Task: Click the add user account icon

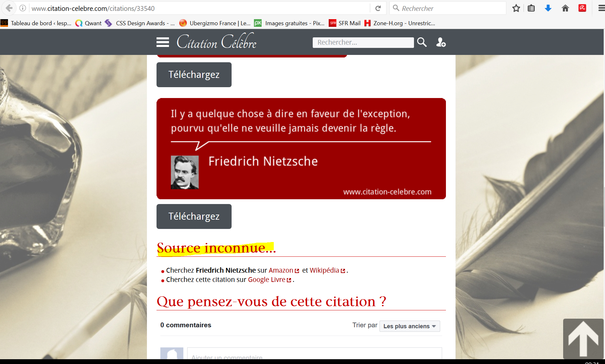Action: (x=441, y=42)
